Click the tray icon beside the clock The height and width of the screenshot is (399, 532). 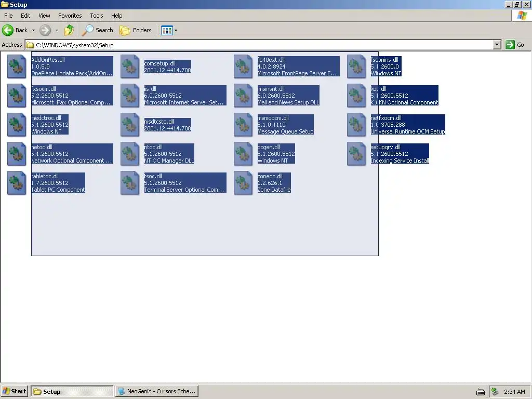495,392
